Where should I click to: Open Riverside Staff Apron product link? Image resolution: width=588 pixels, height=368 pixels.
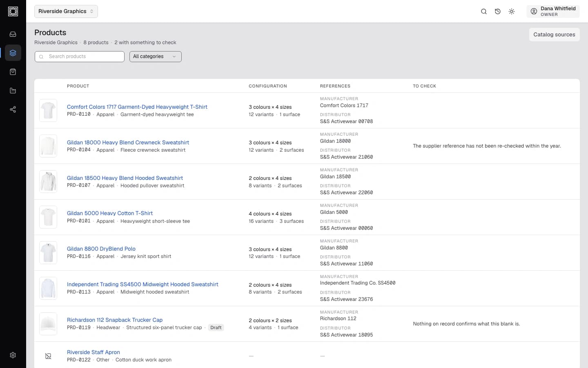(x=94, y=352)
